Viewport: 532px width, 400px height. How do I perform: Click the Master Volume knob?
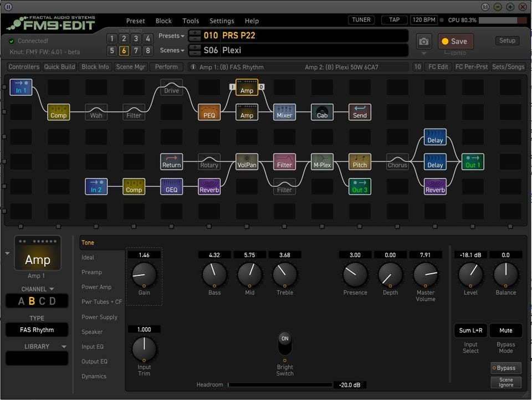click(x=426, y=275)
